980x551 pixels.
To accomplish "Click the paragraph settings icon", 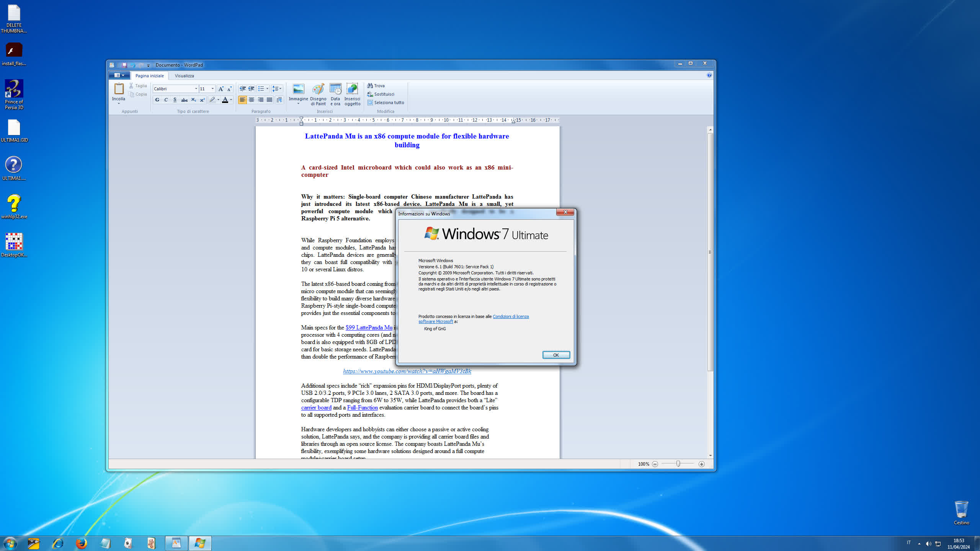I will [279, 100].
